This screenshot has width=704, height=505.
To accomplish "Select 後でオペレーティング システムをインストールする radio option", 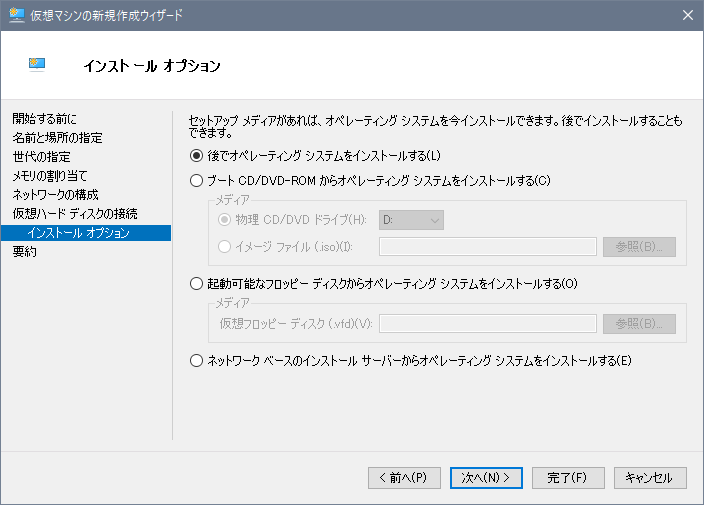I will (196, 155).
